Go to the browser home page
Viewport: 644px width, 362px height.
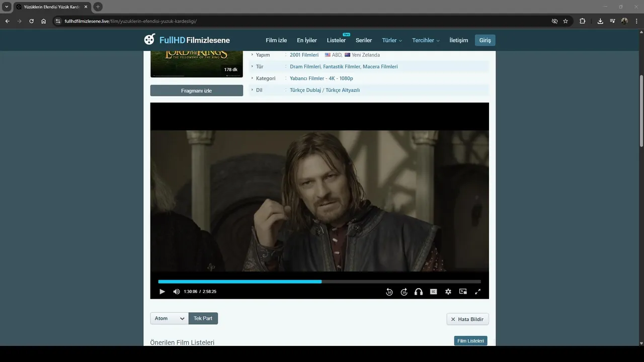pos(44,21)
